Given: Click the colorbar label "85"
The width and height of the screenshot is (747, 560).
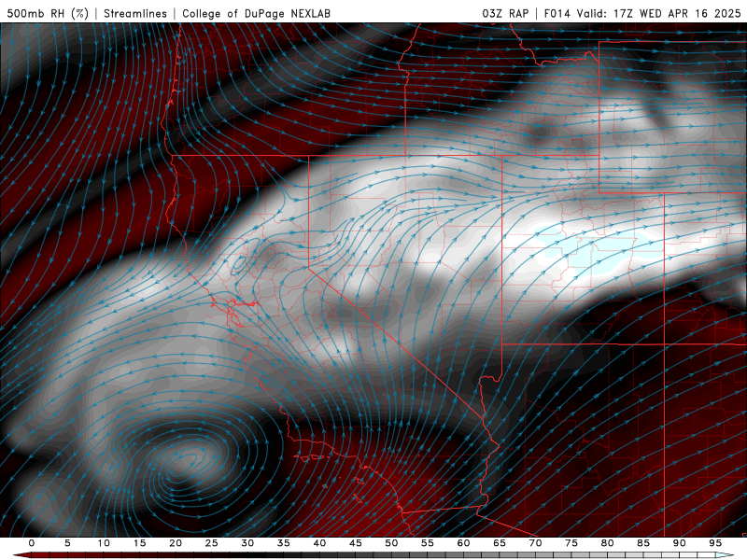Looking at the screenshot, I should point(643,543).
